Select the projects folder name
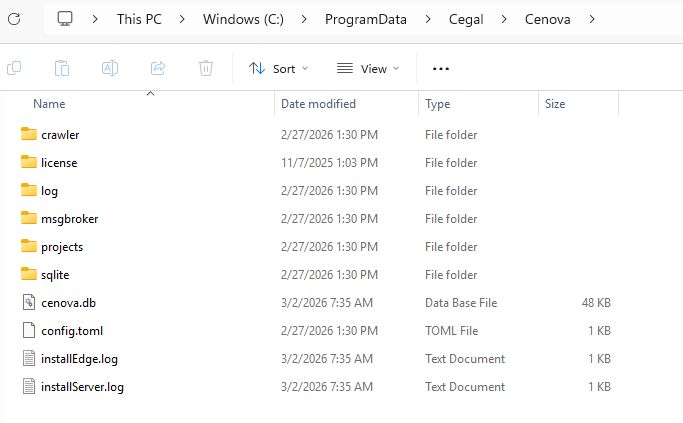The width and height of the screenshot is (683, 423). 62,247
